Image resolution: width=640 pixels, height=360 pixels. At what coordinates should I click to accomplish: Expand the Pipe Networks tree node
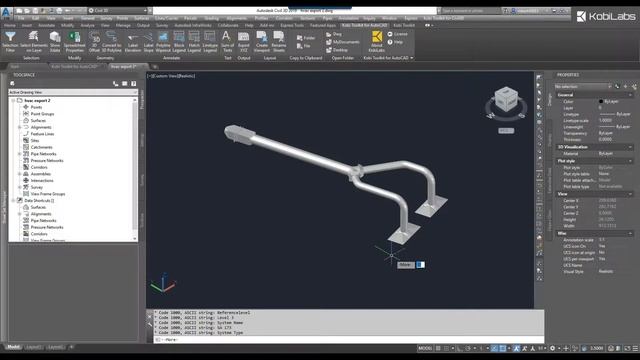click(20, 154)
